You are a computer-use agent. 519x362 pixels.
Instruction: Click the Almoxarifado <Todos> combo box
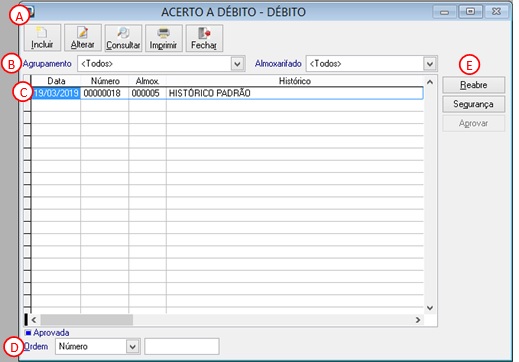coord(372,63)
